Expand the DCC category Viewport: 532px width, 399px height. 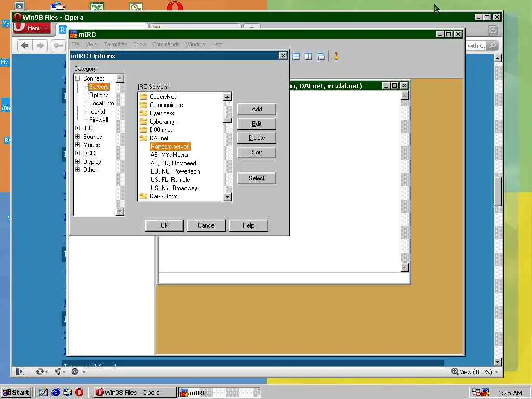coord(78,153)
